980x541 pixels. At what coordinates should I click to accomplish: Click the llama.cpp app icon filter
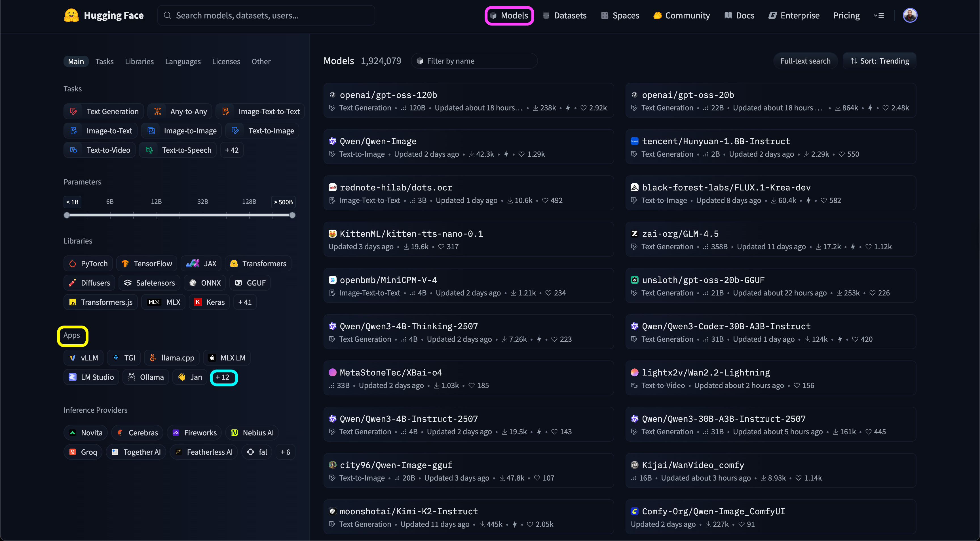(x=153, y=358)
